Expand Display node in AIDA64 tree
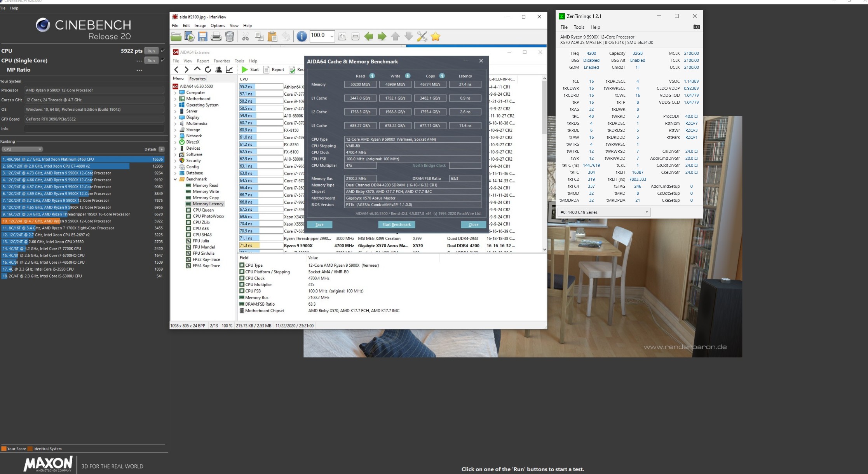 tap(175, 117)
